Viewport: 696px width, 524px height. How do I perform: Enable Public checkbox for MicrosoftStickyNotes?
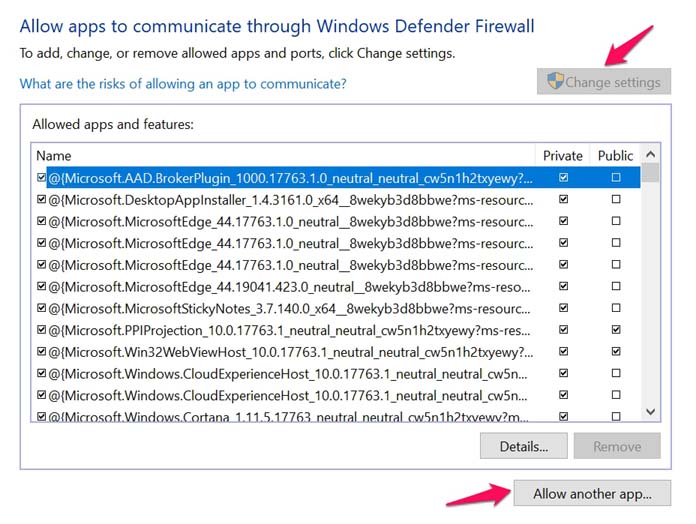coord(616,308)
